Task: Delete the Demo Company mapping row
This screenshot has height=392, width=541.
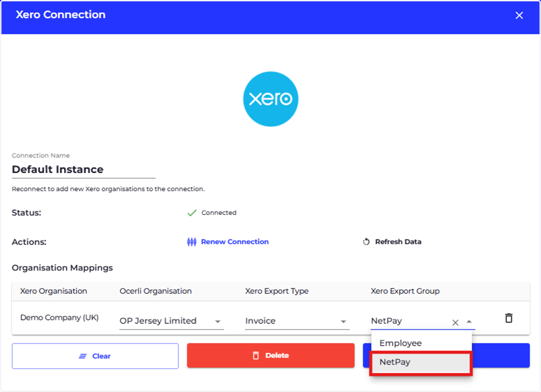Action: (509, 318)
